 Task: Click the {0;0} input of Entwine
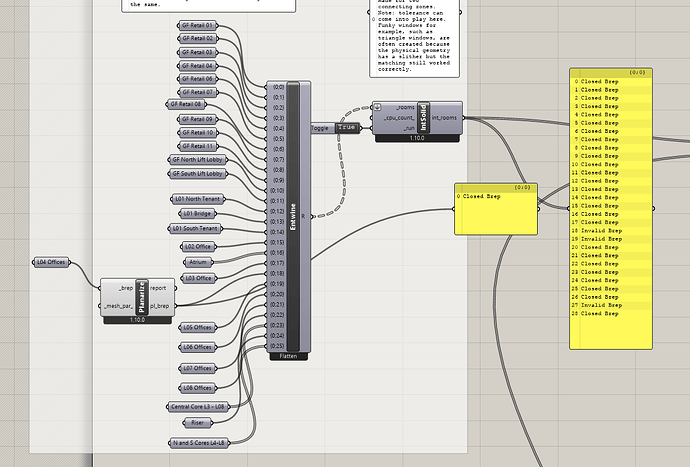click(x=278, y=87)
